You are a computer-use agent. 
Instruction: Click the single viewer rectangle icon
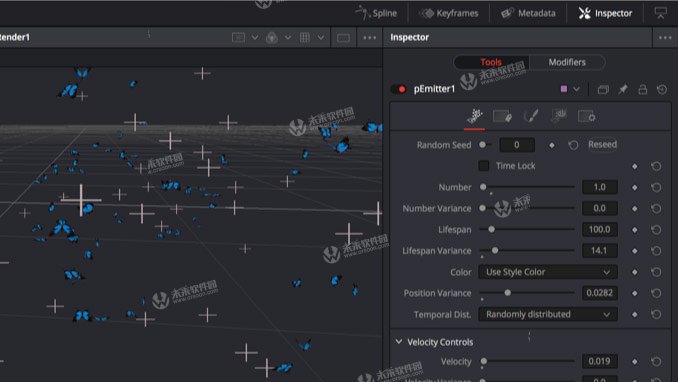(x=344, y=38)
